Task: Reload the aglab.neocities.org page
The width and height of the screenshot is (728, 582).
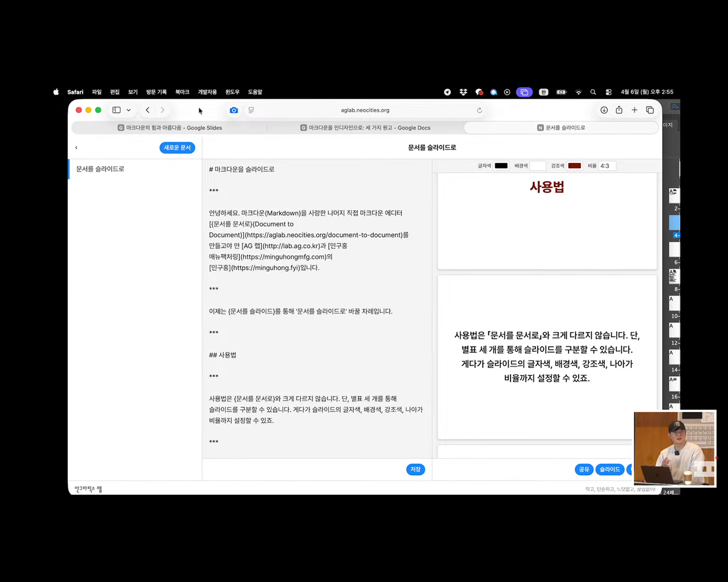Action: [x=480, y=110]
